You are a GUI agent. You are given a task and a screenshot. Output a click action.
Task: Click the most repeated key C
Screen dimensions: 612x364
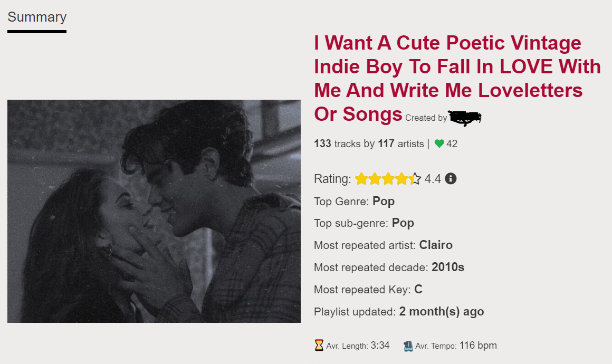[418, 290]
